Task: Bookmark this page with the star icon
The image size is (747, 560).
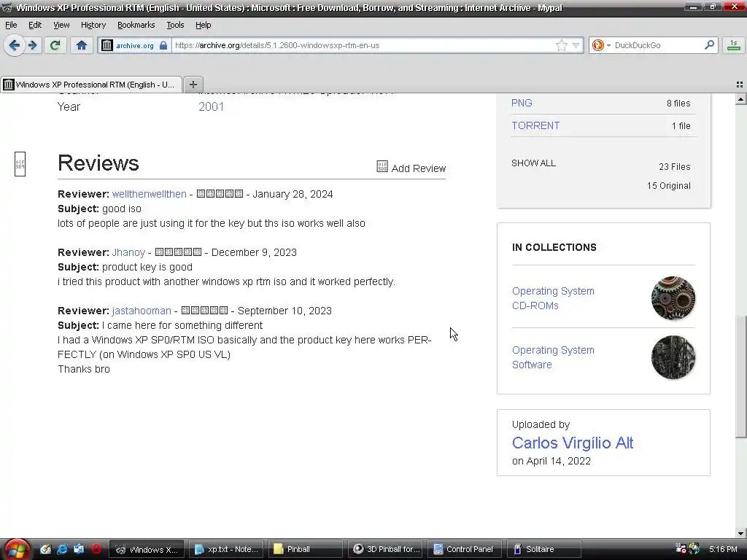Action: pyautogui.click(x=562, y=45)
